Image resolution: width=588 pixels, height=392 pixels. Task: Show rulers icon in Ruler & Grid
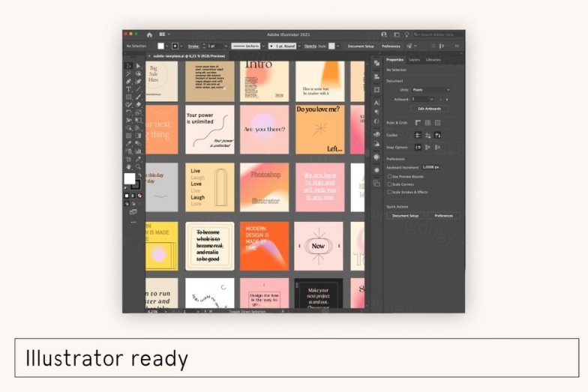tap(418, 122)
